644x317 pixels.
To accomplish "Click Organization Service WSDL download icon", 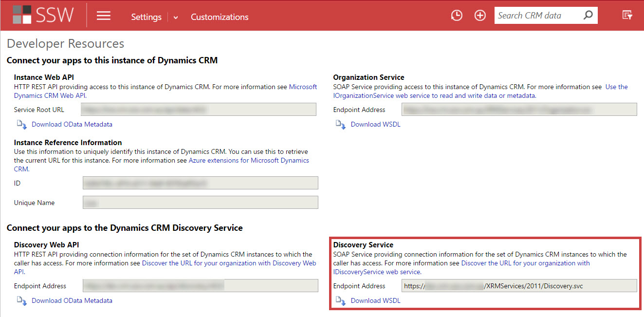I will tap(341, 125).
